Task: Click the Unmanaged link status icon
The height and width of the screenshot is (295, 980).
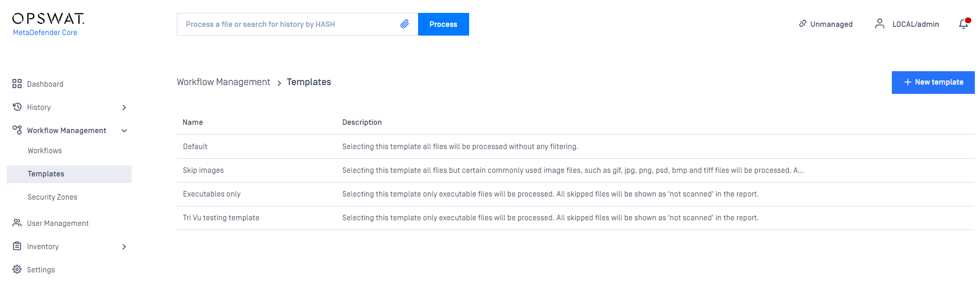Action: tap(803, 24)
